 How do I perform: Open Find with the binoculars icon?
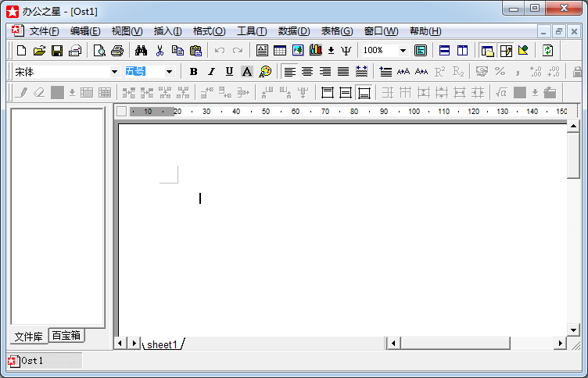pyautogui.click(x=141, y=51)
